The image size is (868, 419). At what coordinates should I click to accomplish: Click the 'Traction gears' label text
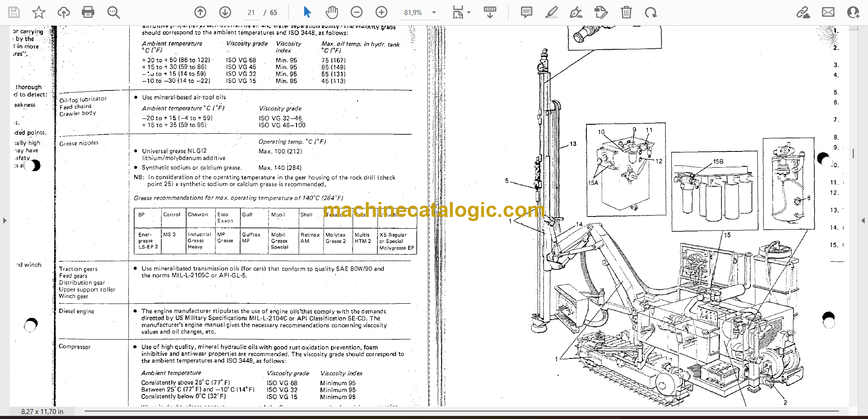coord(78,269)
